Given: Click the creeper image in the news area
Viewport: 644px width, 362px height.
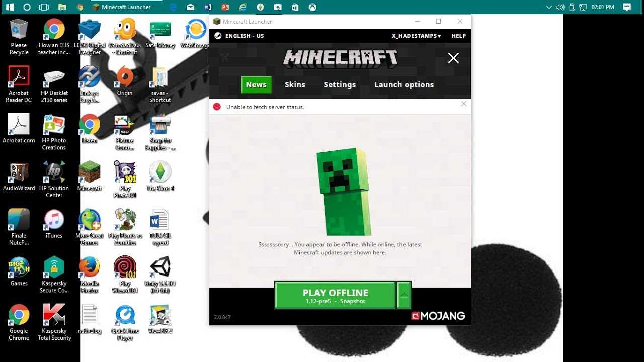Looking at the screenshot, I should (x=344, y=192).
